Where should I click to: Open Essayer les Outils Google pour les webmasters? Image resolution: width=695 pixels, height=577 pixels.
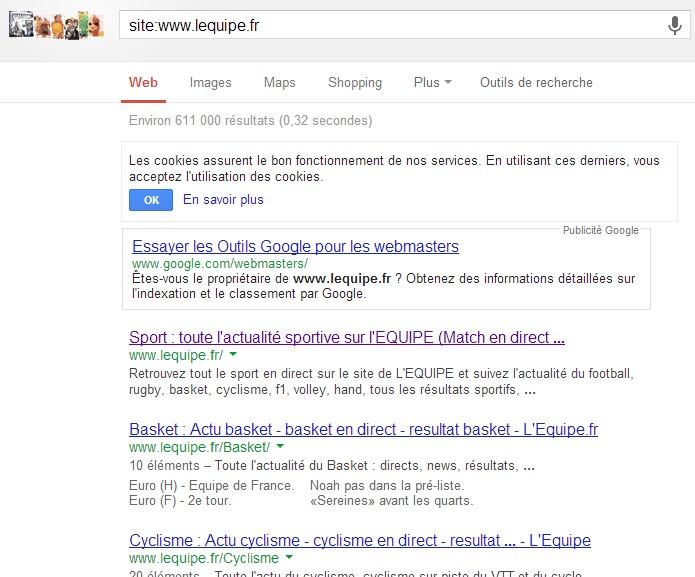click(295, 246)
